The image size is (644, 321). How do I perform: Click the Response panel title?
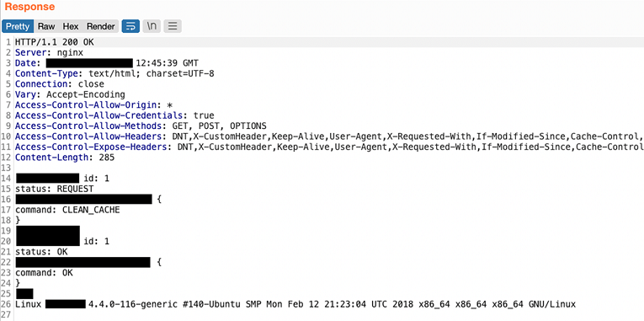[29, 7]
